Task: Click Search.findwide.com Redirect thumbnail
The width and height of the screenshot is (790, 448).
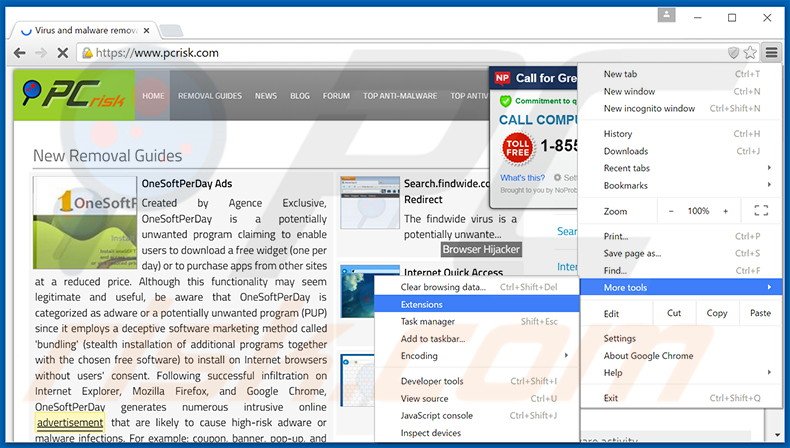Action: [x=370, y=203]
